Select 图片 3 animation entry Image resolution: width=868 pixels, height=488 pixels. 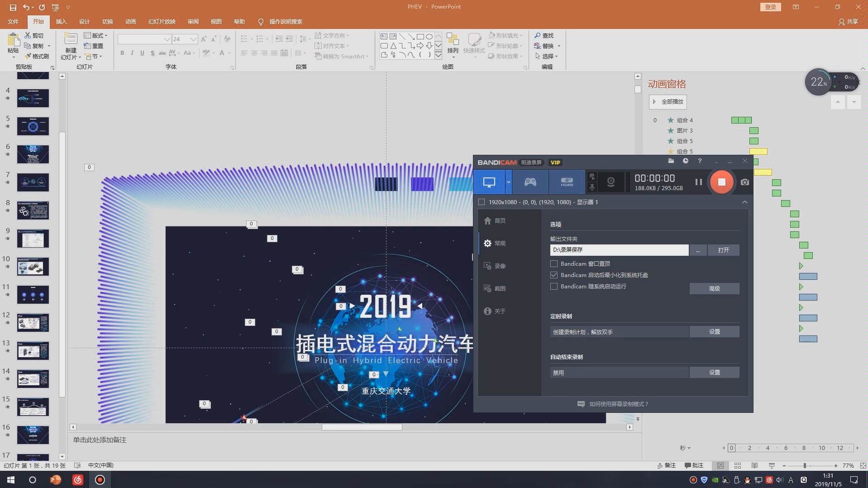684,131
